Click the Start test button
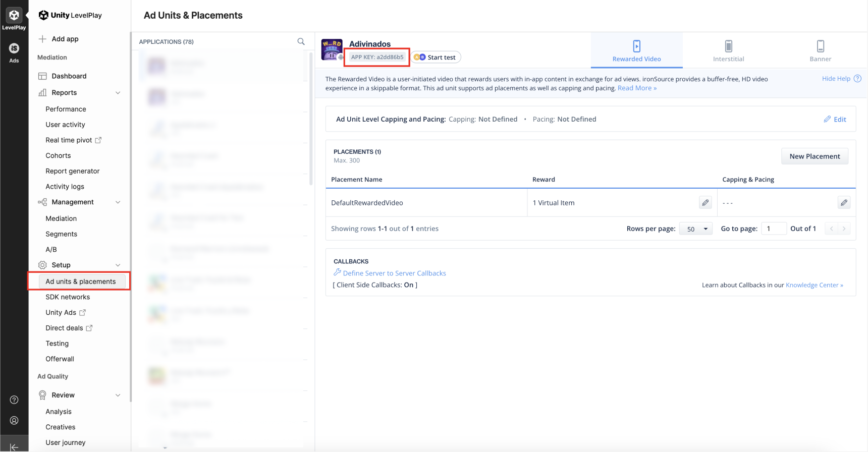This screenshot has height=452, width=868. pyautogui.click(x=436, y=57)
